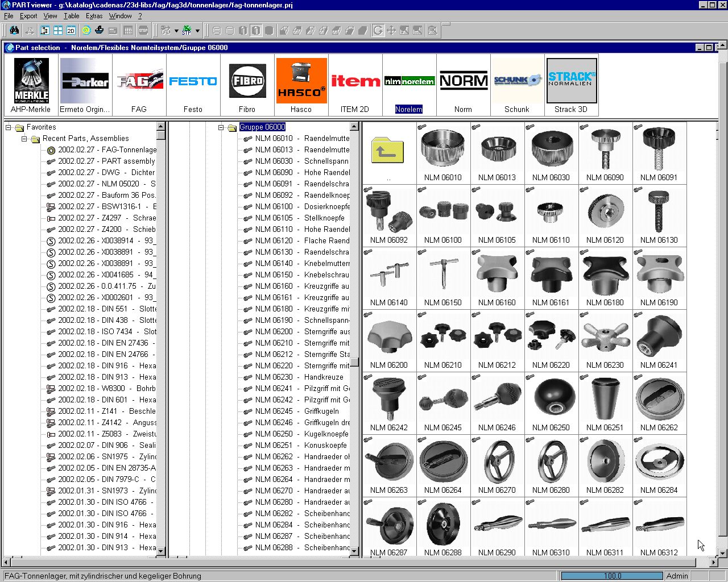Select the Gruppe 06000 folder label

click(262, 127)
